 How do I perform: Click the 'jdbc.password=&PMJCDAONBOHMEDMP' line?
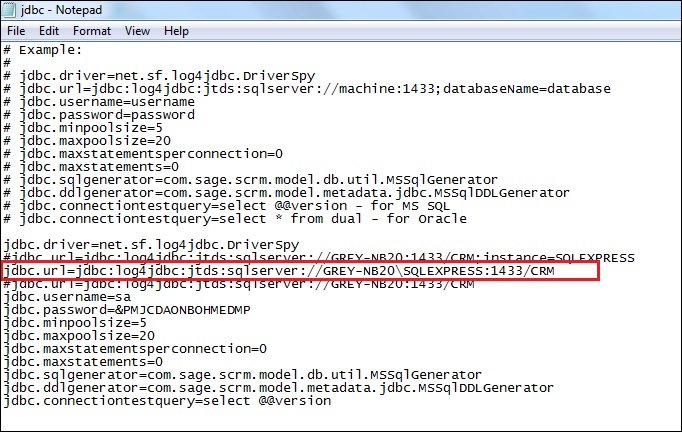(127, 310)
